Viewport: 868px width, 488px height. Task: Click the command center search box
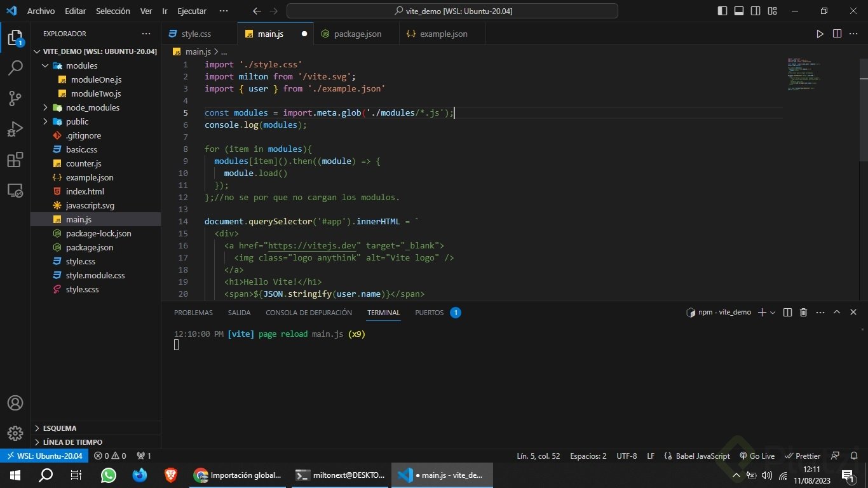coord(452,11)
